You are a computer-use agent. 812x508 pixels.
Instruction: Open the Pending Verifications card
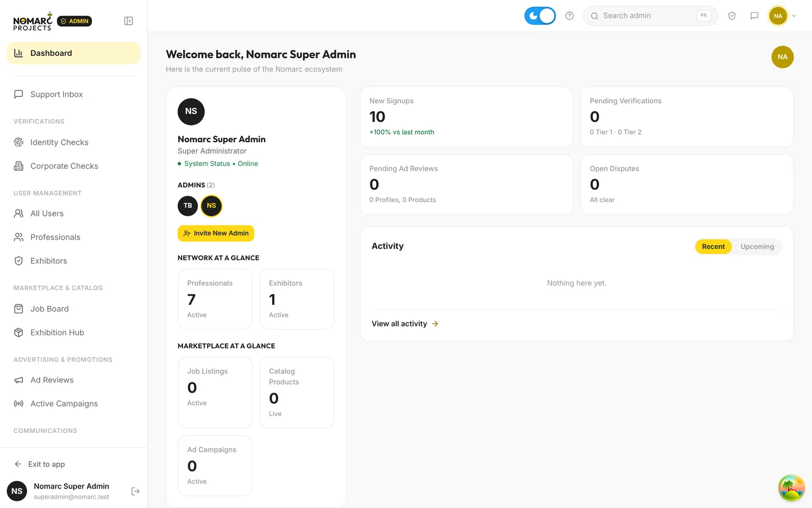[687, 117]
